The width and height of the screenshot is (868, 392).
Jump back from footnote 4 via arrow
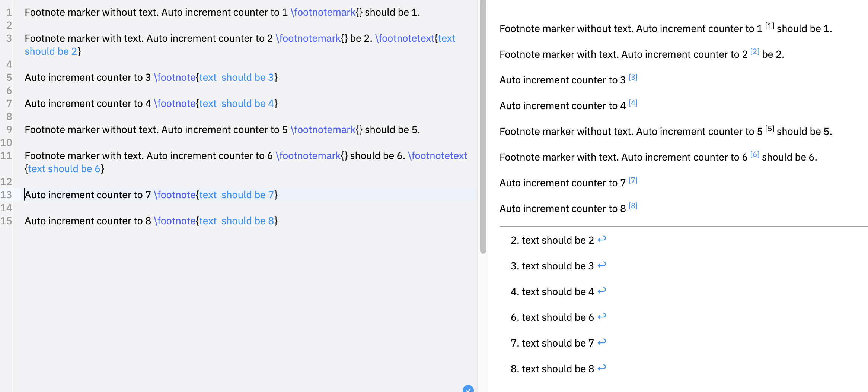click(601, 291)
